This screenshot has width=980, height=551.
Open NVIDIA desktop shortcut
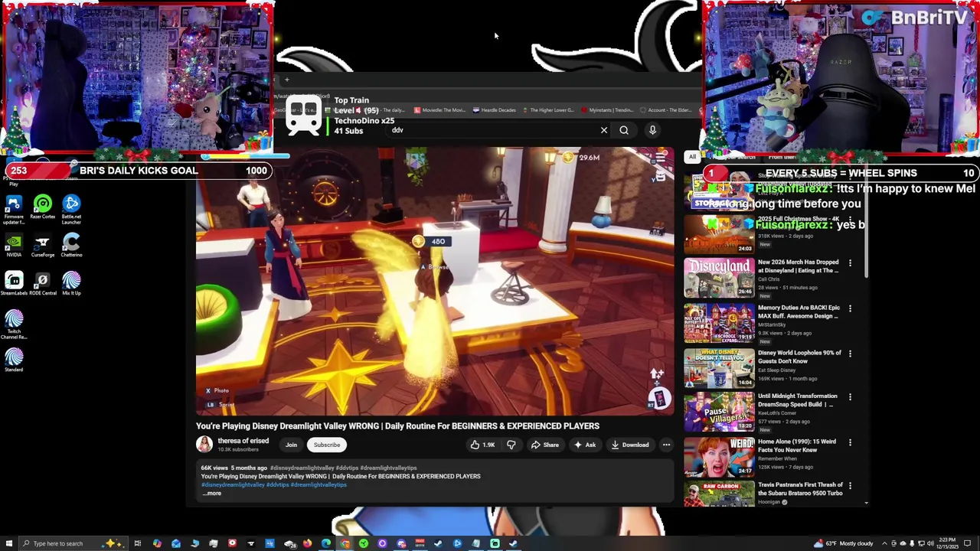(14, 246)
